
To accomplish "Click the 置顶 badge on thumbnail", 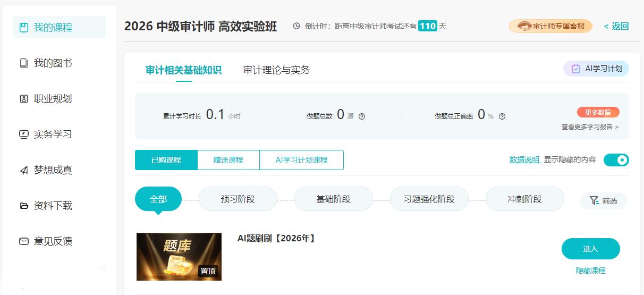I will pos(208,271).
